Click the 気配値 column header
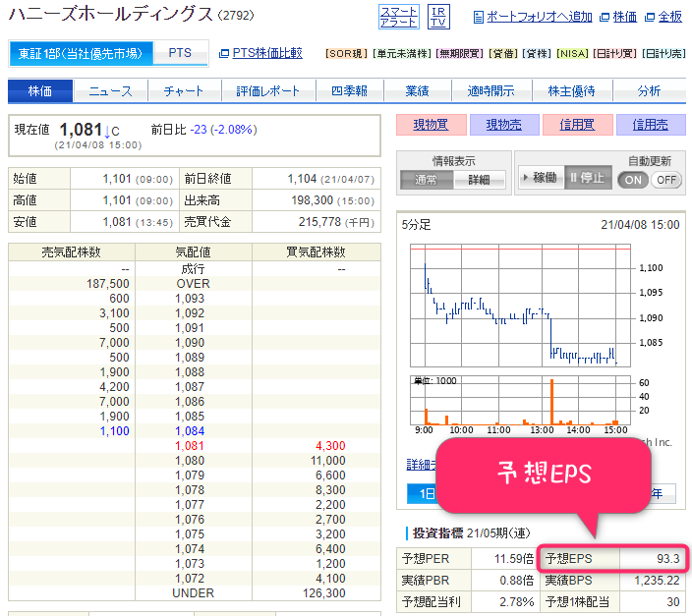The width and height of the screenshot is (692, 616). pyautogui.click(x=194, y=252)
